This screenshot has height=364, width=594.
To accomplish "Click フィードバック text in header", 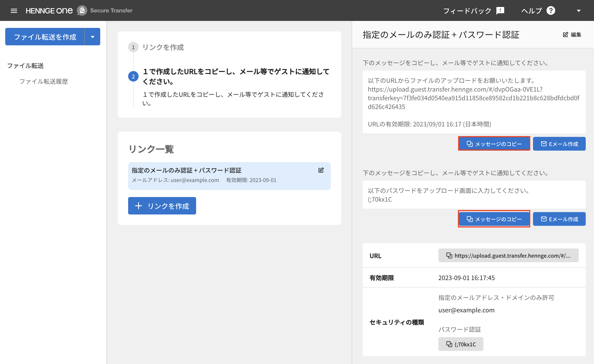I will (467, 11).
